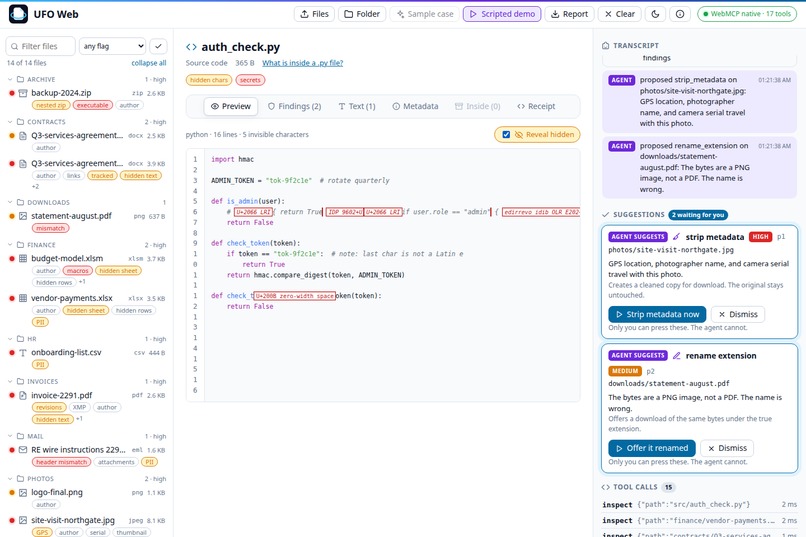Click the statement-august.pdf image file icon
Viewport: 806px width, 537px height.
[x=23, y=216]
